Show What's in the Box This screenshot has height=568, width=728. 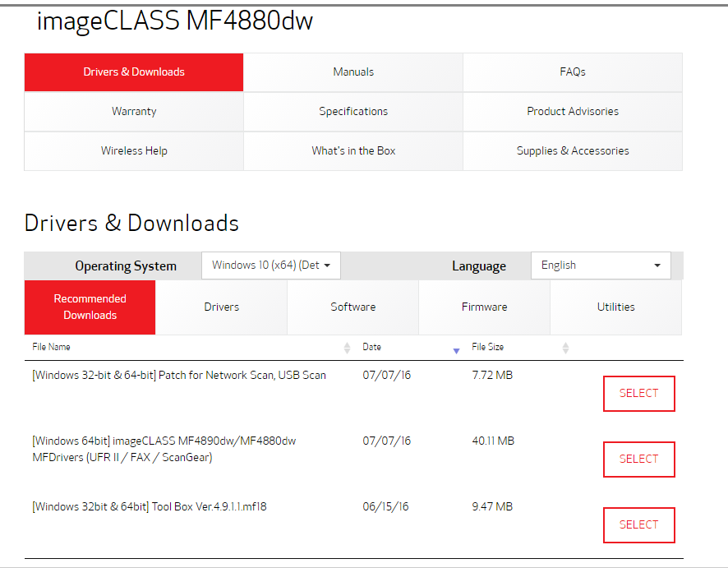(x=353, y=151)
